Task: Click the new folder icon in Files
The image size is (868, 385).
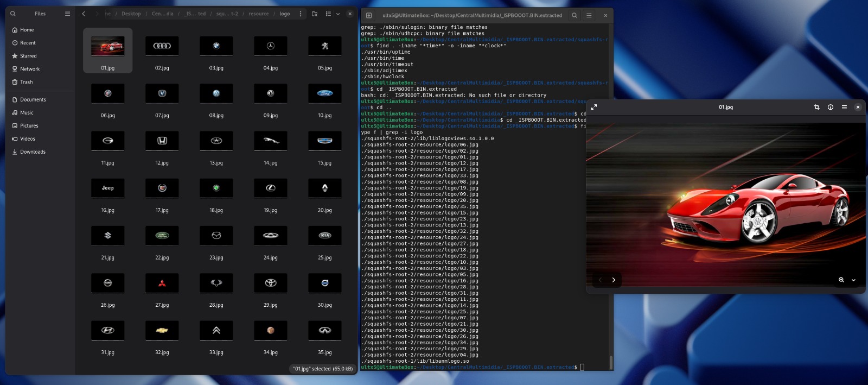Action: point(315,14)
